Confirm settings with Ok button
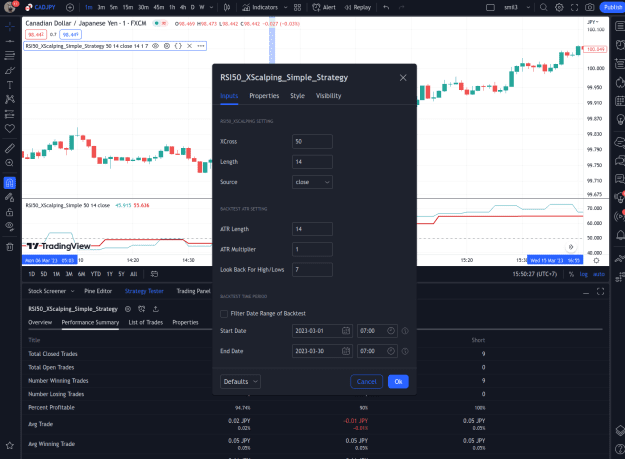The height and width of the screenshot is (459, 625). (x=398, y=382)
